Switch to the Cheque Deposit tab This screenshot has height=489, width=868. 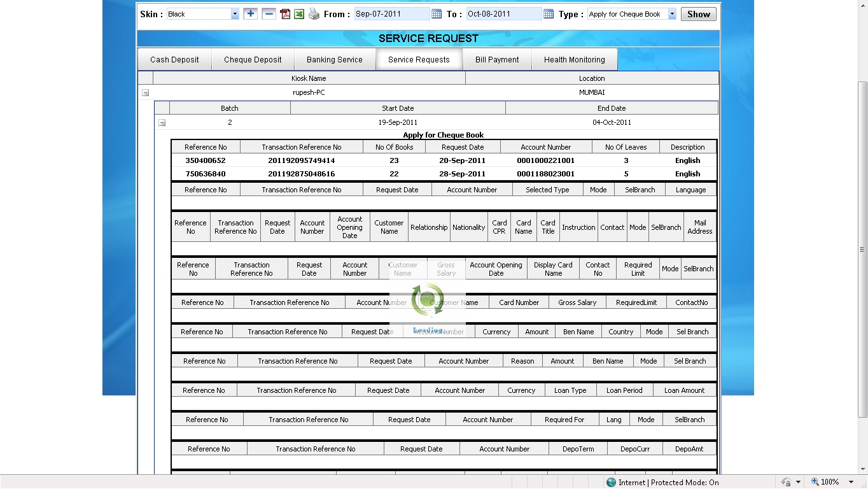click(253, 60)
